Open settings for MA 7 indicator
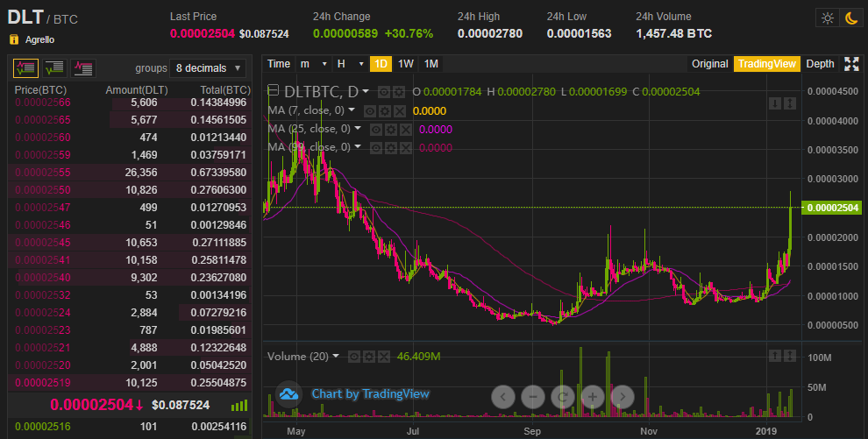 coord(384,110)
